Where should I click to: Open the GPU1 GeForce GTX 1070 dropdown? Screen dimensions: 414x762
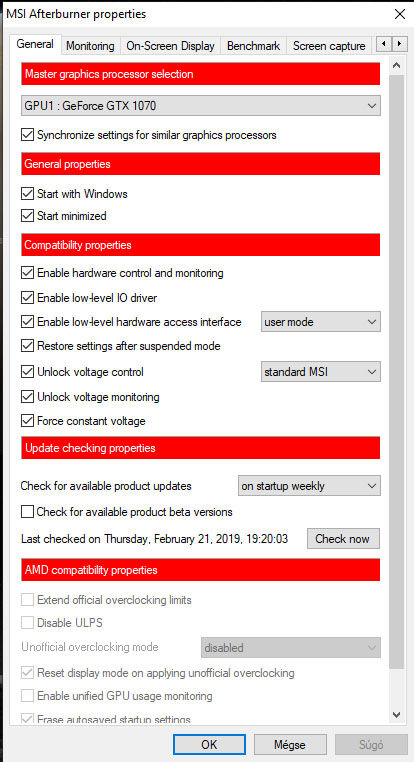[x=201, y=105]
